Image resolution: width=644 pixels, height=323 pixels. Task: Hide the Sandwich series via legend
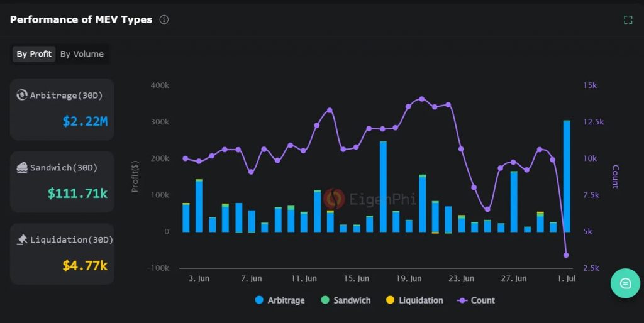(x=345, y=300)
